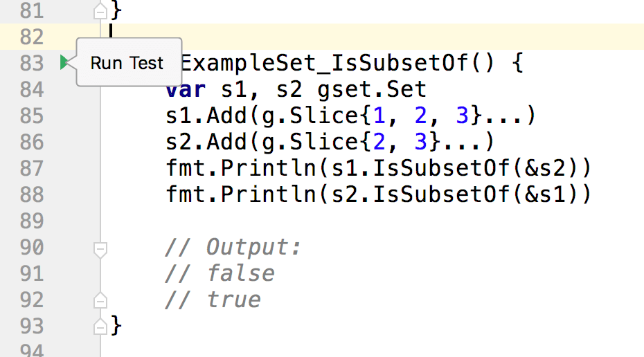644x357 pixels.
Task: Click the number 1 in s1.Add slice
Action: (379, 116)
